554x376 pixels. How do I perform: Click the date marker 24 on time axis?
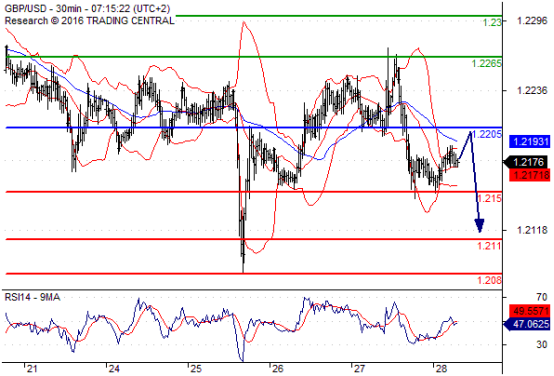(114, 369)
